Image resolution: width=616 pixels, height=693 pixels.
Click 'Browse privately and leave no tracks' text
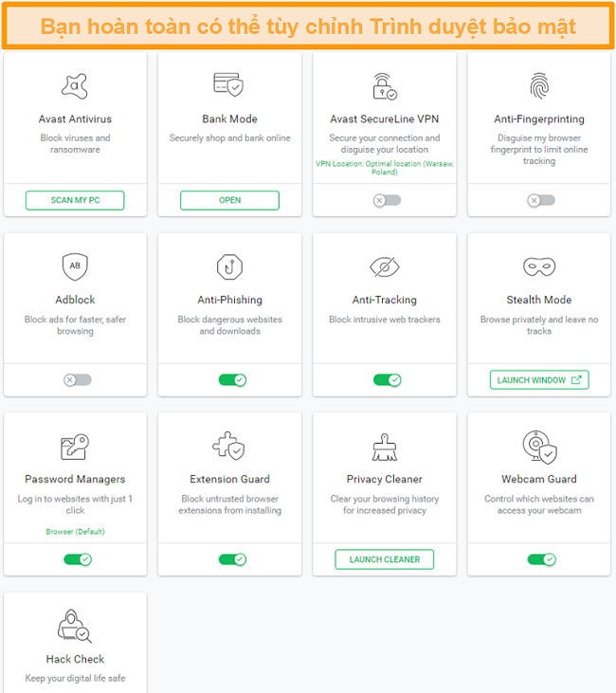pos(539,325)
